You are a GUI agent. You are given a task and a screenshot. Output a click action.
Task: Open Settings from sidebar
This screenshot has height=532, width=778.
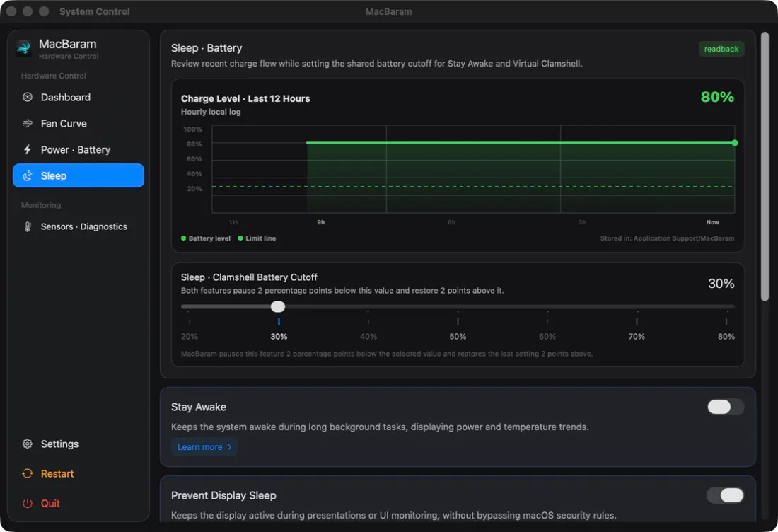pyautogui.click(x=79, y=444)
